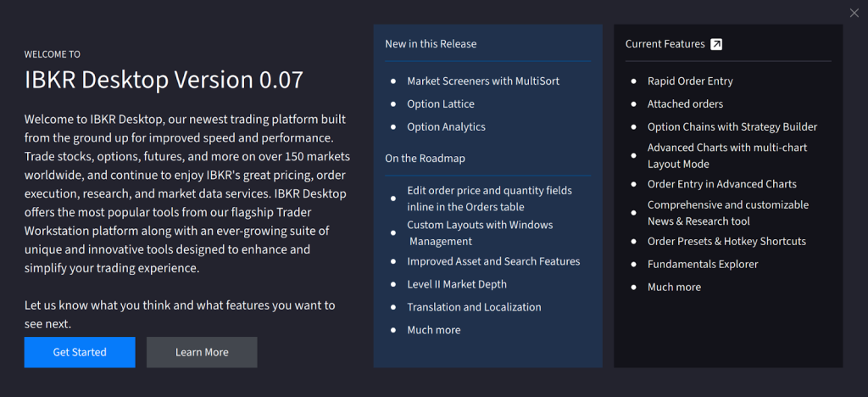Click the On the Roadmap heading
Viewport: 868px width, 397px height.
click(x=425, y=158)
